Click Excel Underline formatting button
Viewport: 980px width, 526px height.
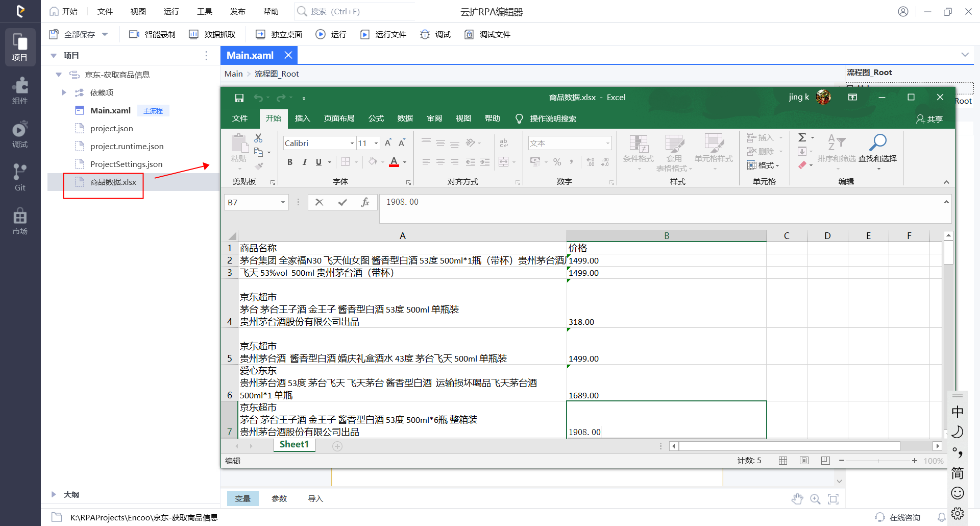(x=318, y=162)
